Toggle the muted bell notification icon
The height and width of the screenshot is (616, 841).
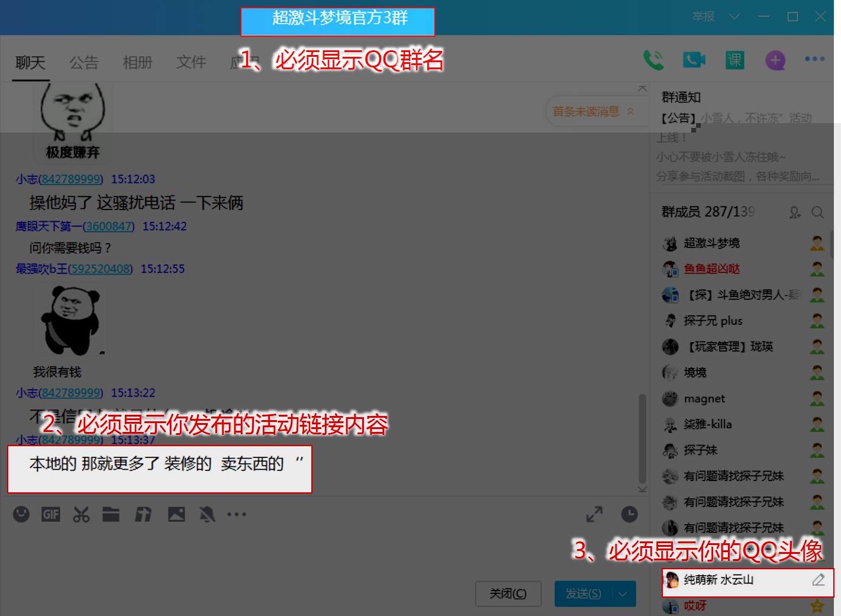click(207, 514)
